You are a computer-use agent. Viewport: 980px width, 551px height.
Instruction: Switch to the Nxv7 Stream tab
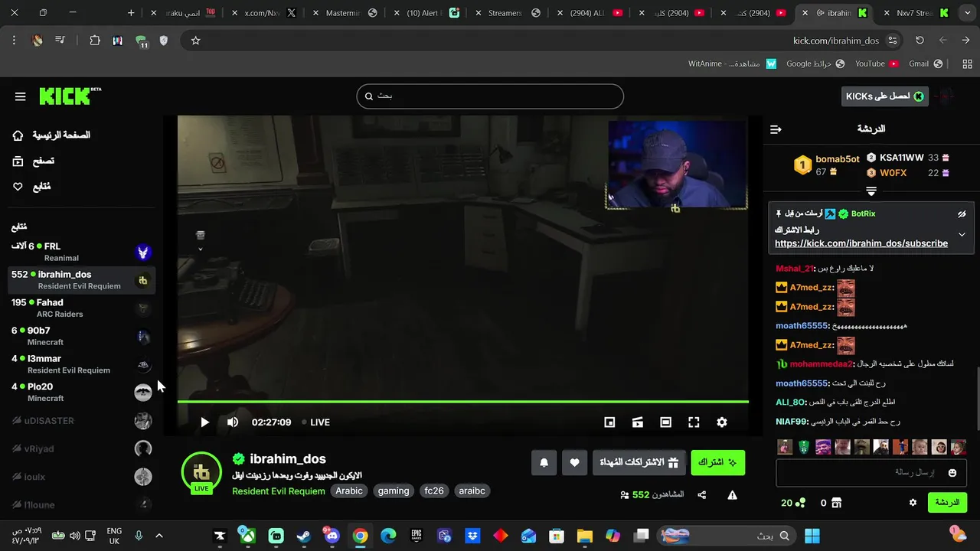pos(915,13)
